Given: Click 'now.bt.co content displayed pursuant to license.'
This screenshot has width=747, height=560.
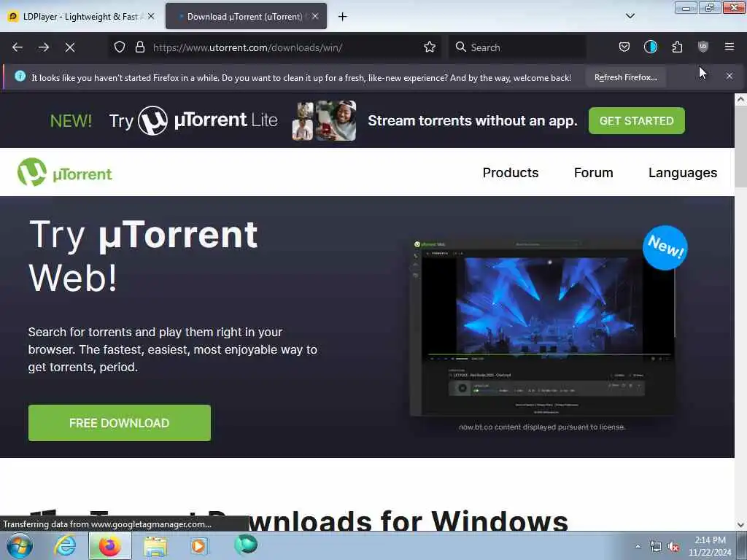Looking at the screenshot, I should pos(542,427).
